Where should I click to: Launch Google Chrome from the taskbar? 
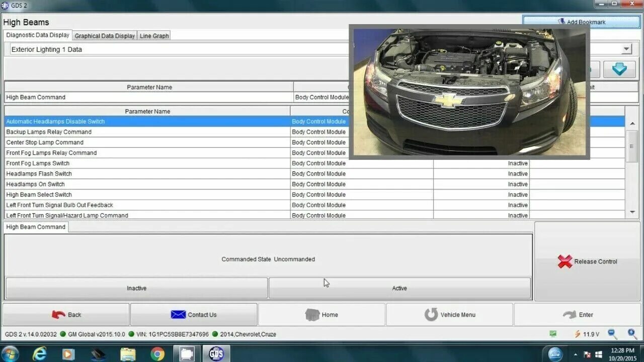[x=157, y=354]
